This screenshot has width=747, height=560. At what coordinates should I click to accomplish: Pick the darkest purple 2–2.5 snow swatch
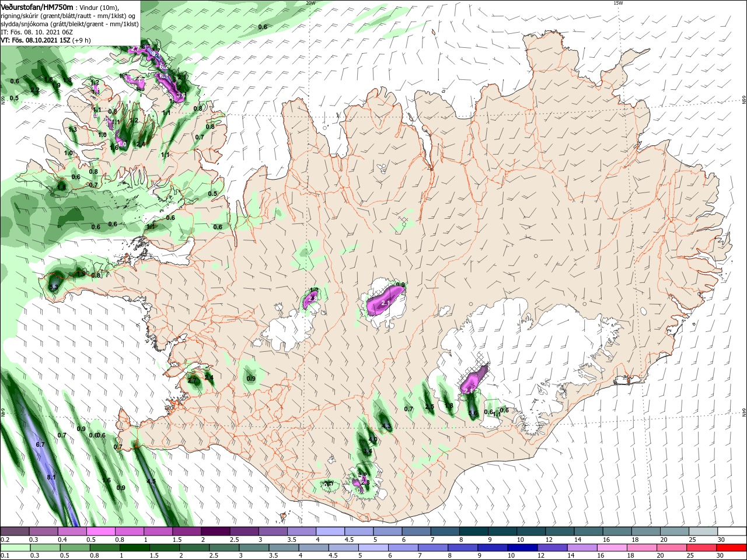pyautogui.click(x=215, y=531)
